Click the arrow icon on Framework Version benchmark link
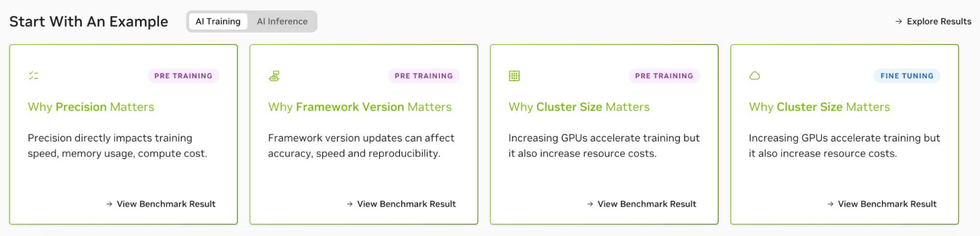 (x=350, y=204)
